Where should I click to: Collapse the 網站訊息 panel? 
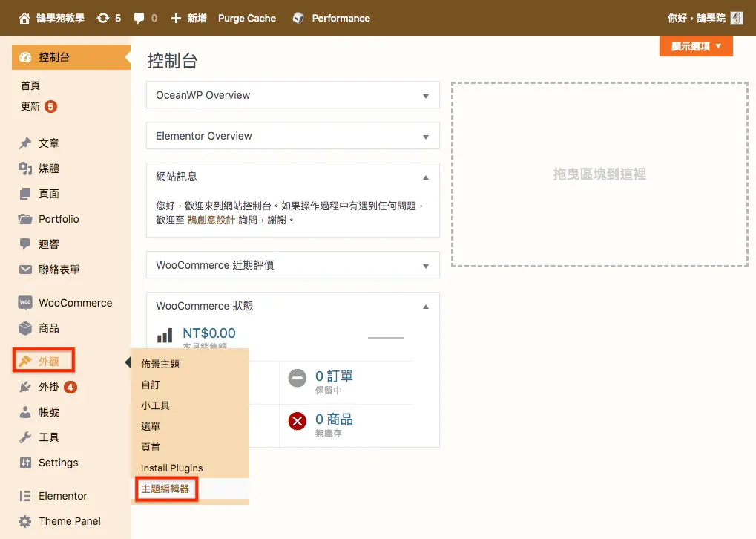pos(426,177)
